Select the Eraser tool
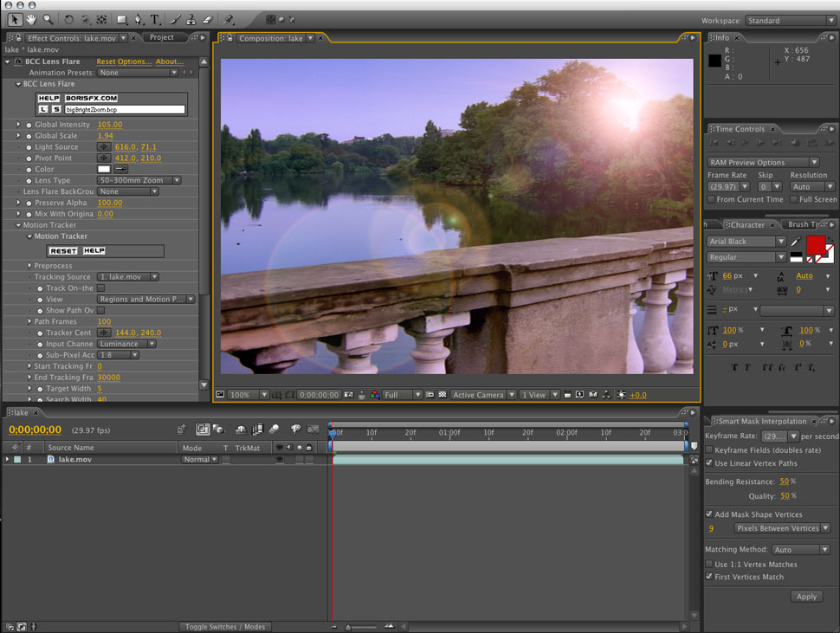The width and height of the screenshot is (840, 633). (208, 19)
